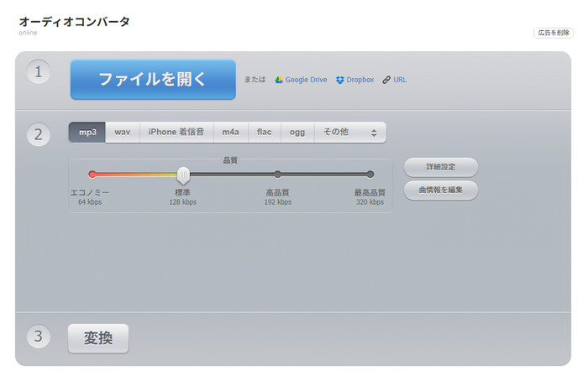The image size is (588, 371).
Task: Open the Dropbox text link
Action: click(x=360, y=80)
